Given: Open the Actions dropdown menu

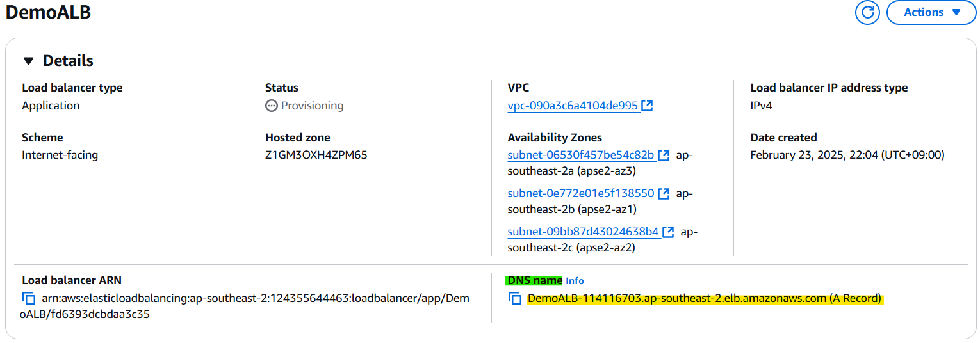Looking at the screenshot, I should 931,12.
